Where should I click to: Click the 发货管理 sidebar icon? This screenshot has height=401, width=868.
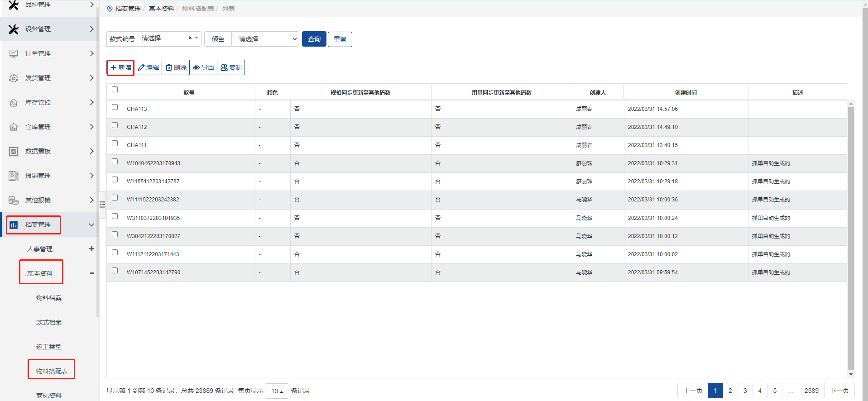tap(14, 78)
